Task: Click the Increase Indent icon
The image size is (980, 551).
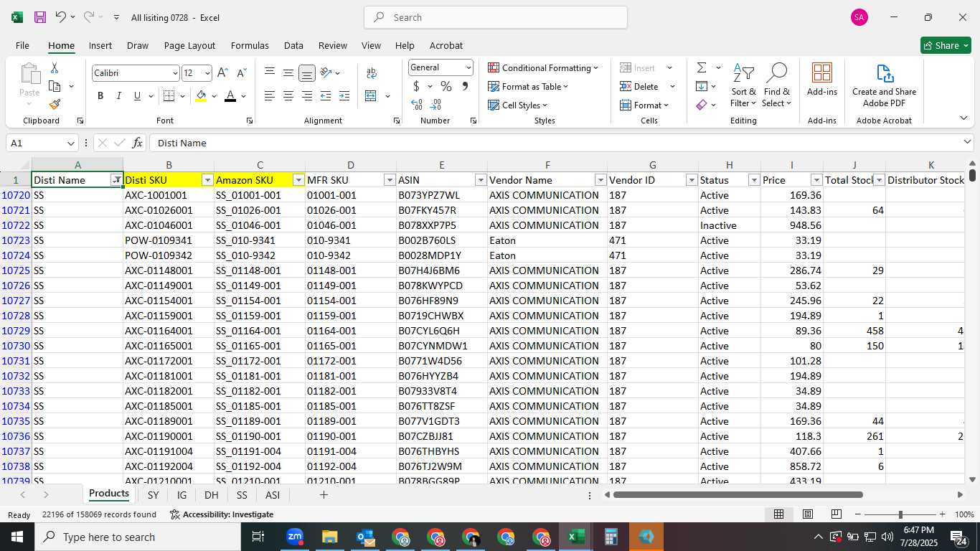Action: point(344,96)
